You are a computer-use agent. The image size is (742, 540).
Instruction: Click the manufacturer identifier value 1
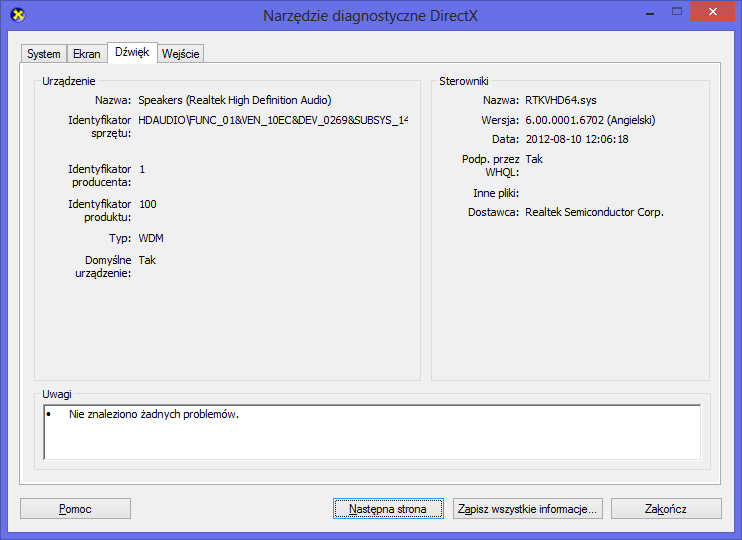(x=142, y=169)
